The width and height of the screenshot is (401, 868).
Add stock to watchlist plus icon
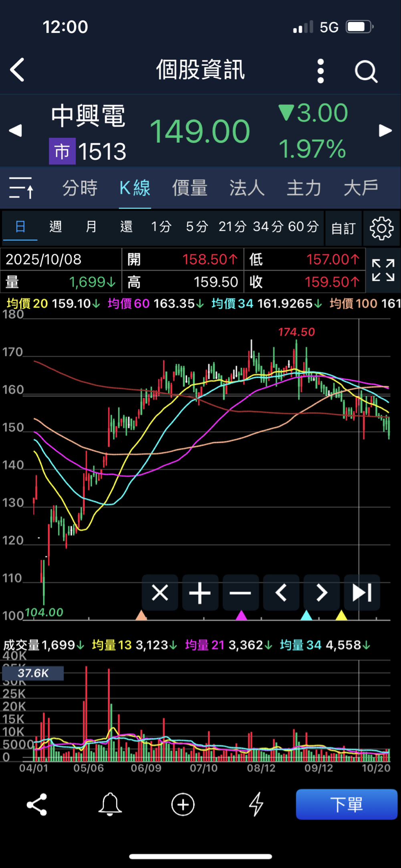point(183,804)
